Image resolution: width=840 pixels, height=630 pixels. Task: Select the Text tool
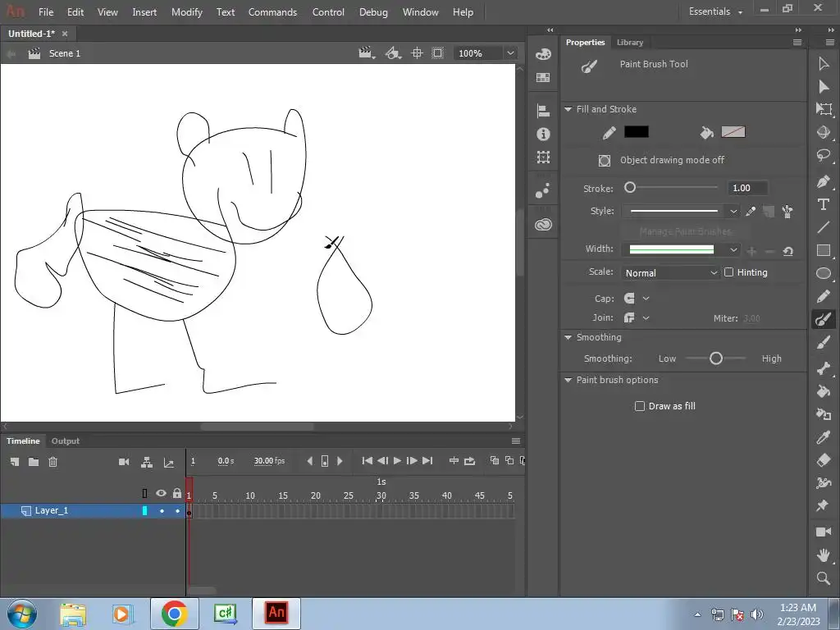coord(824,204)
